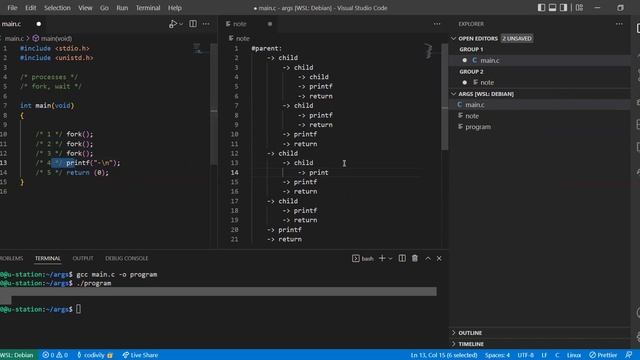Change language mode C in status bar
Screen dimensions: 640x360
[557, 355]
